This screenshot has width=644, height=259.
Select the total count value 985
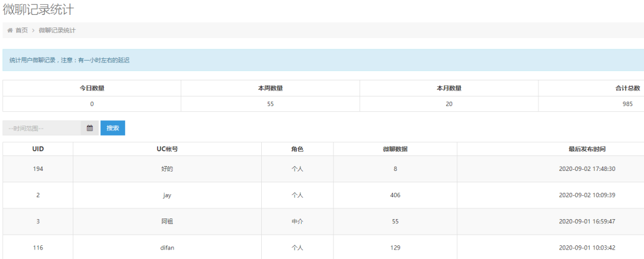coord(627,104)
